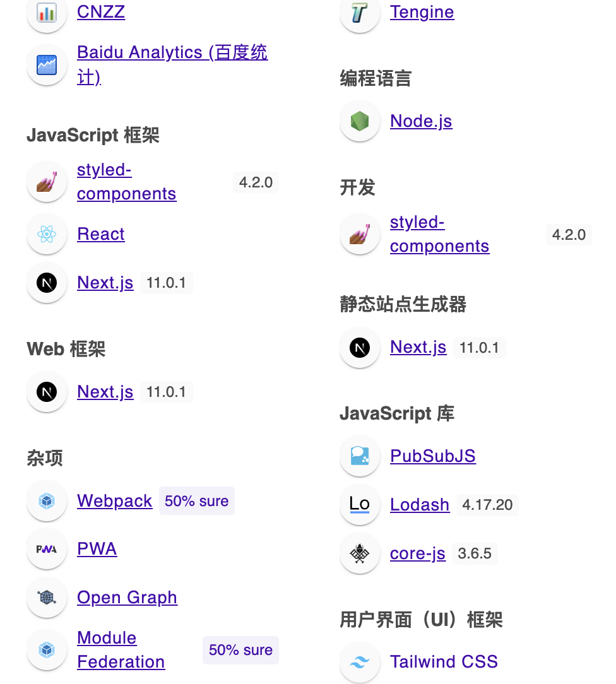Open styled-components link under 开发

tap(440, 234)
